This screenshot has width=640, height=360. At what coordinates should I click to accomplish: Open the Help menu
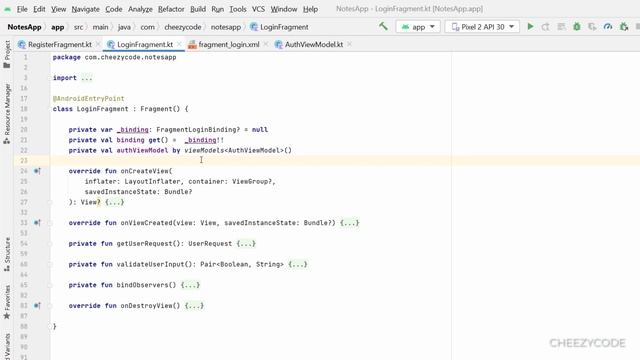point(310,9)
